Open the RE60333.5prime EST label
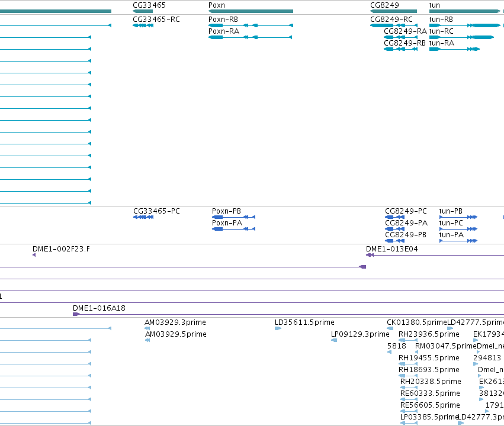Screen dimensions: 504x426 (x=430, y=393)
